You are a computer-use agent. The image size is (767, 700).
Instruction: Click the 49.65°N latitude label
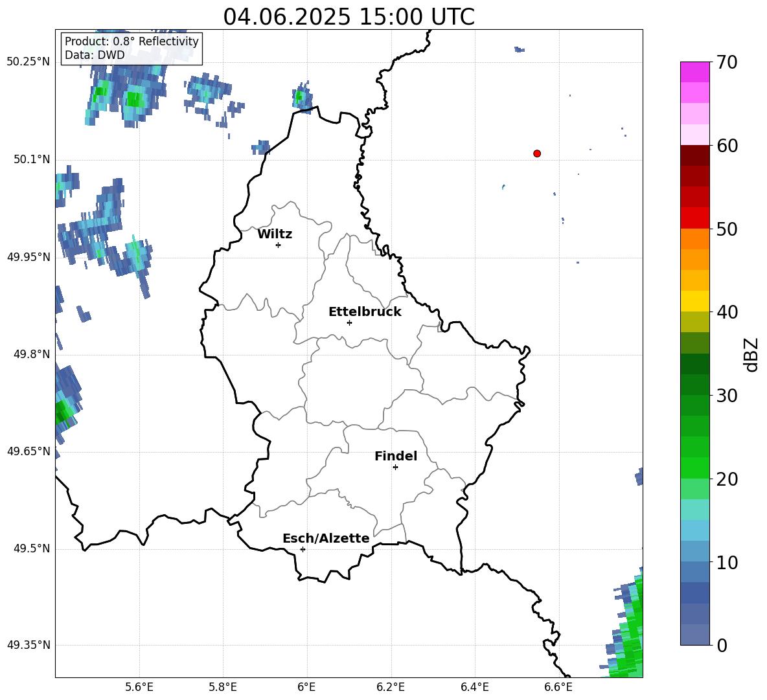[29, 451]
